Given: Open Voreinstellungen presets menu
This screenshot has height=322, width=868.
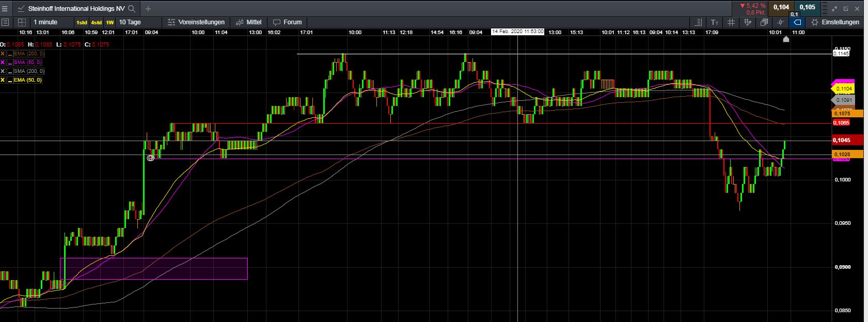Looking at the screenshot, I should (x=197, y=22).
